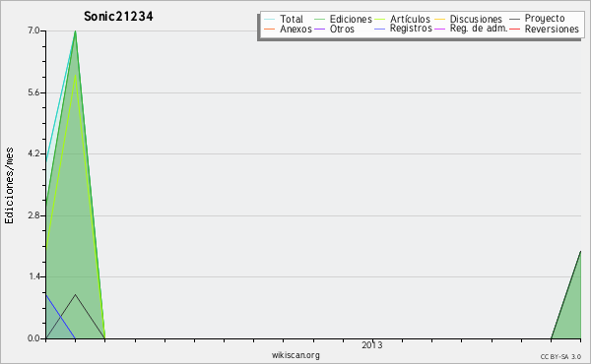Select the Discusiones legend entry
The width and height of the screenshot is (591, 364).
(476, 19)
